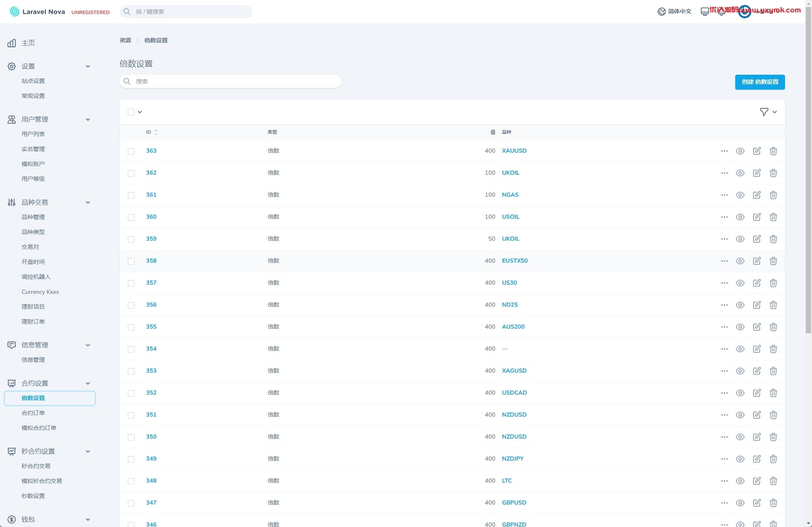Open the three-dots actions for row 360
812x527 pixels.
[724, 217]
